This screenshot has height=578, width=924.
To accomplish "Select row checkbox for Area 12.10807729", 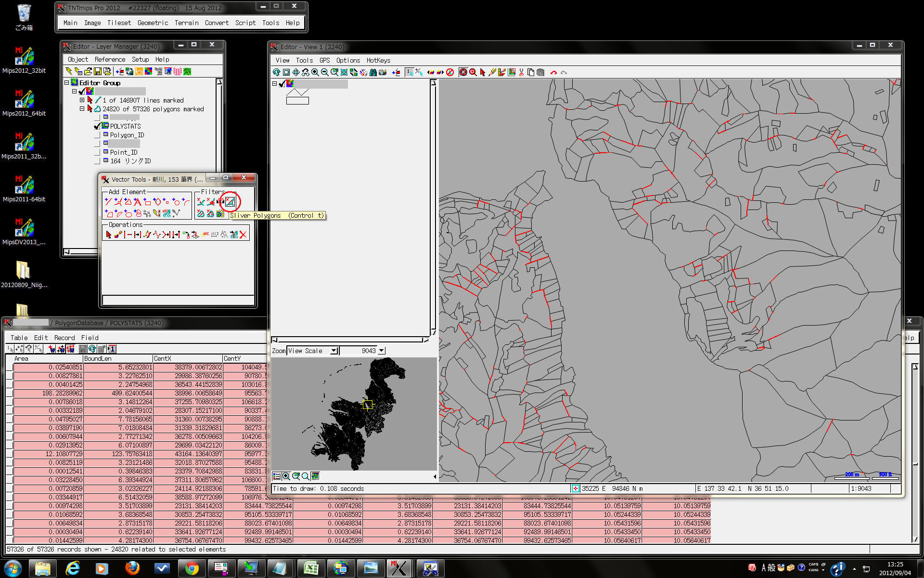I will (10, 454).
